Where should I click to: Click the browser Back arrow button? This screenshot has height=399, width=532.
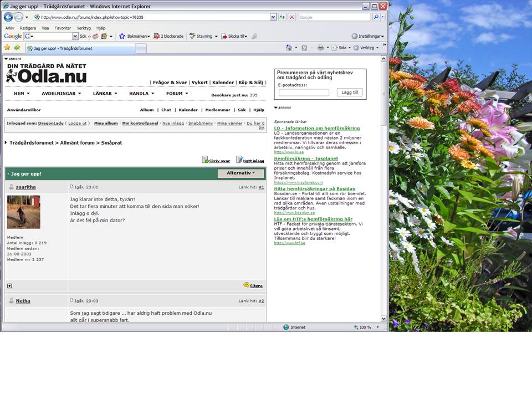(8, 17)
